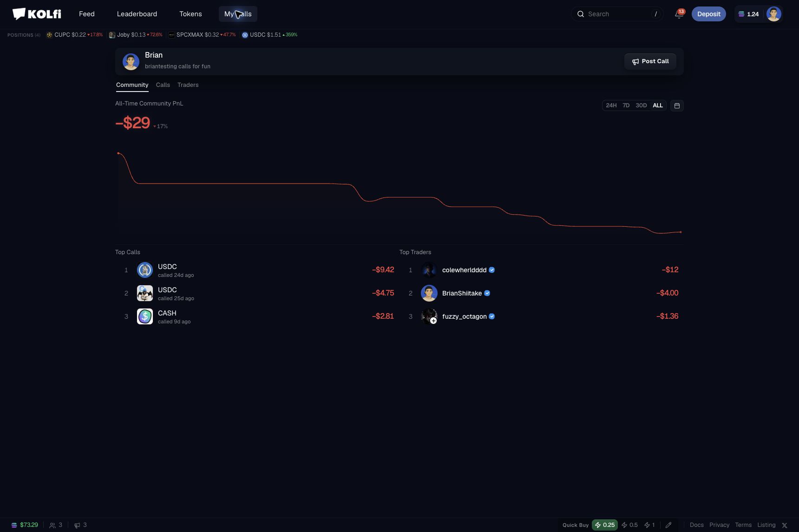Select the 24H time range
The width and height of the screenshot is (799, 532).
[611, 105]
